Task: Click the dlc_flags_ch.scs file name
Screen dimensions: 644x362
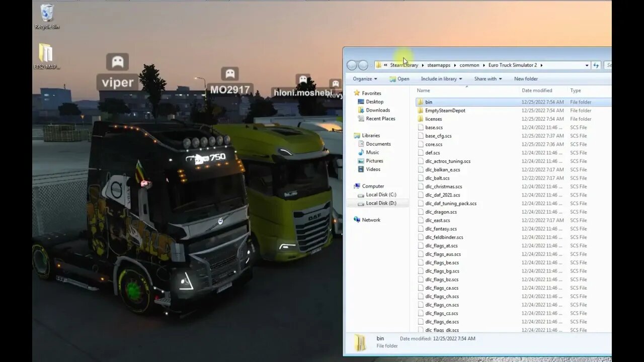Action: pos(442,297)
